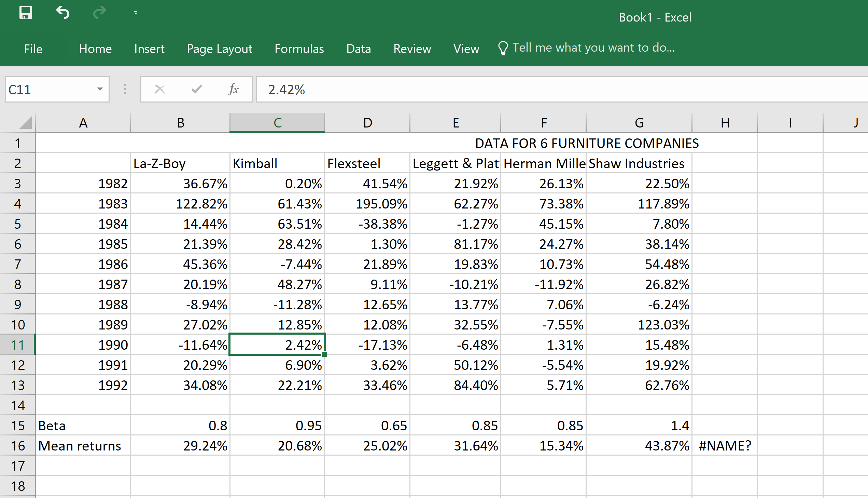Screen dimensions: 868x498
Task: Click the Tell me what you want to do box
Action: (x=593, y=48)
